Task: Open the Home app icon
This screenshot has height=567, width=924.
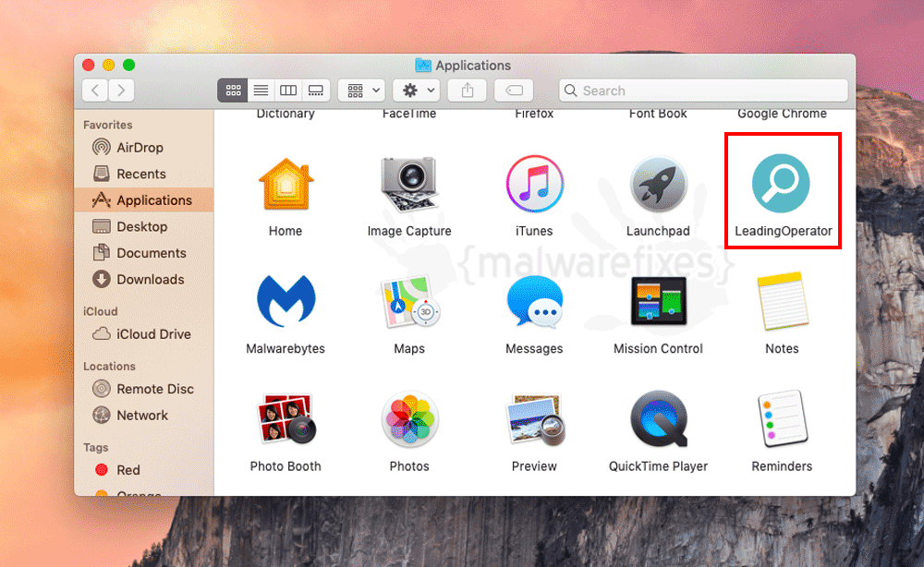Action: point(286,184)
